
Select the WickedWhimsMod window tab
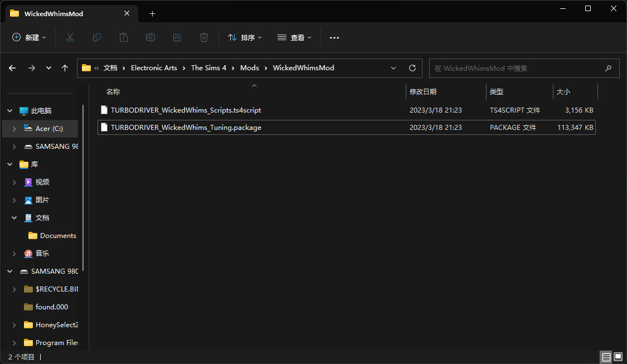pos(71,13)
